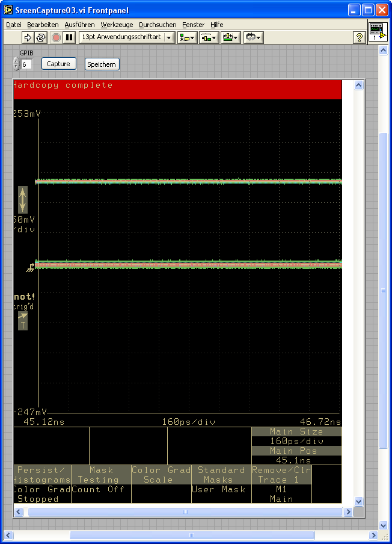Show the context help window
Viewport: 392px width, 544px height.
(360, 37)
